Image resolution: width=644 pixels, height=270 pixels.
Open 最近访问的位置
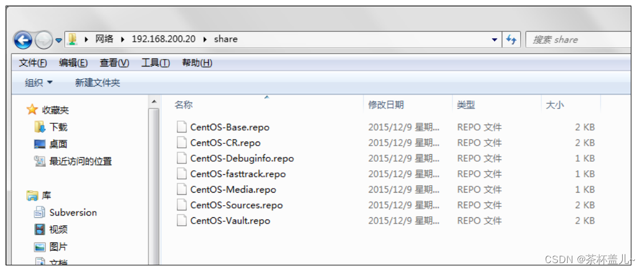[x=80, y=161]
